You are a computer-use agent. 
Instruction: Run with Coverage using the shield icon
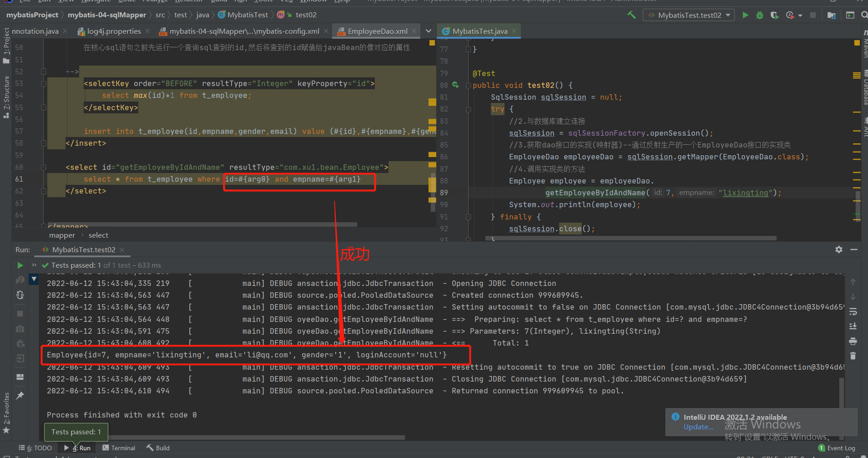[774, 15]
